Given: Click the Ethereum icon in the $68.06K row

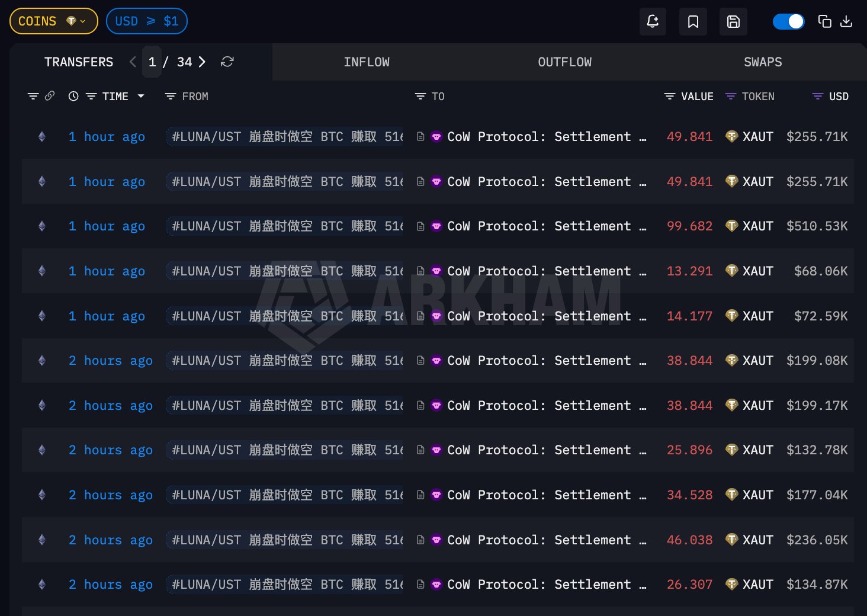Looking at the screenshot, I should (x=42, y=271).
